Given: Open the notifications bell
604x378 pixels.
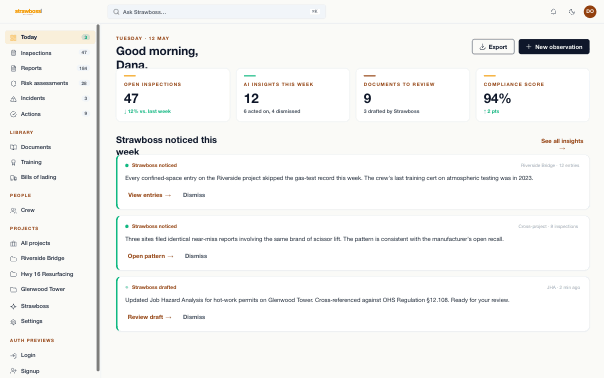Looking at the screenshot, I should [x=554, y=12].
